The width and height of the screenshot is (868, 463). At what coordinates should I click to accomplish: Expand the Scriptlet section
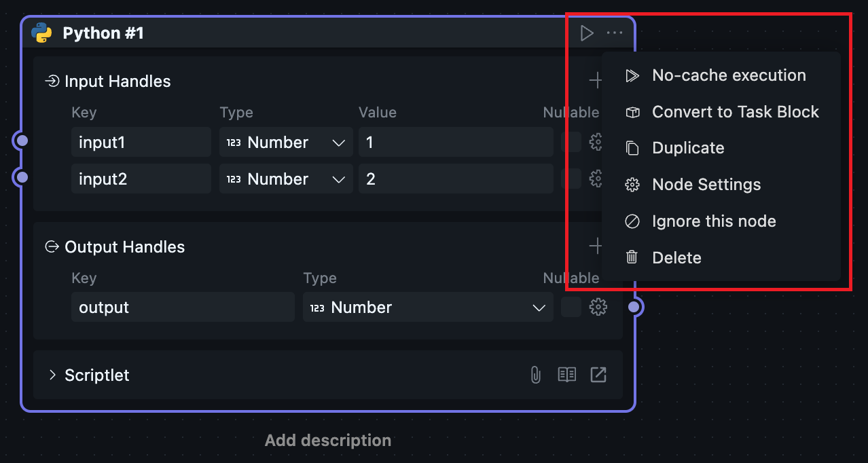[52, 375]
